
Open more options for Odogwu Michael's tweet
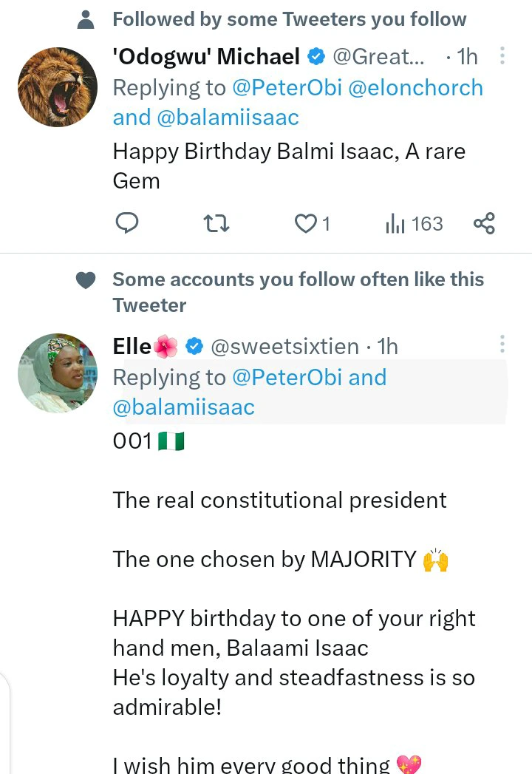(502, 55)
